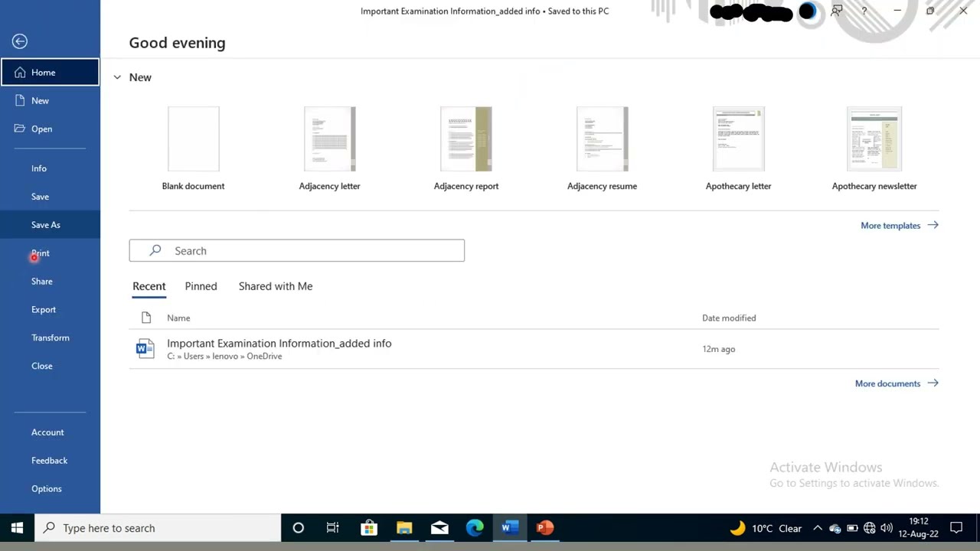Click the user account avatar circle
Viewport: 980px width, 551px height.
807,11
